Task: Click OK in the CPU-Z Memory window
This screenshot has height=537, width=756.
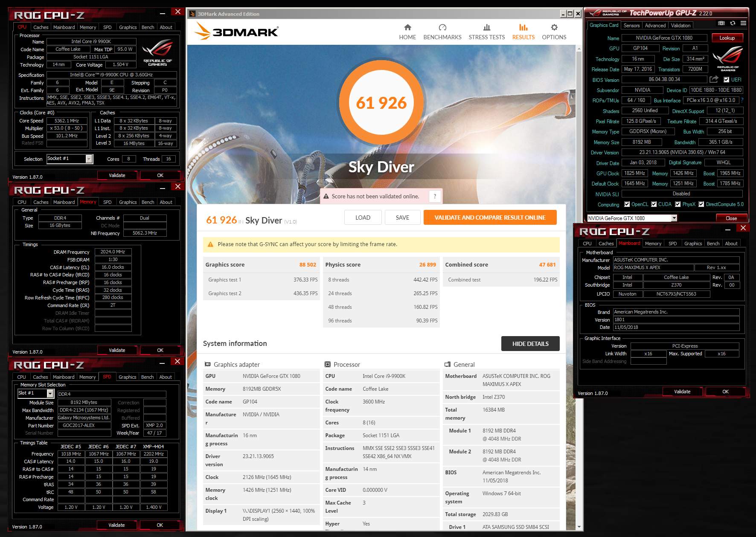Action: (x=160, y=350)
